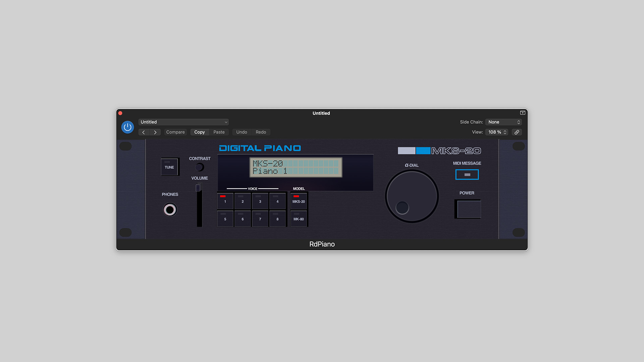Select voice button 3
This screenshot has height=362, width=644.
coord(260,201)
